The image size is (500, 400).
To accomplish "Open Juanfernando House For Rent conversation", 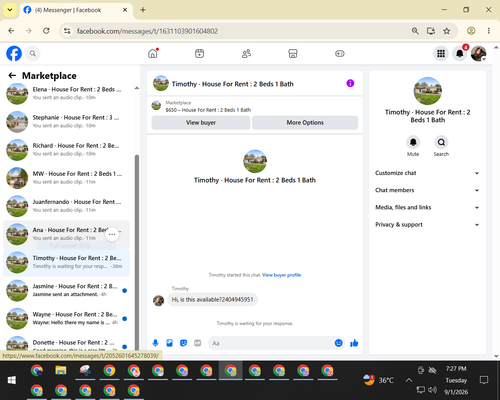I will pyautogui.click(x=67, y=206).
